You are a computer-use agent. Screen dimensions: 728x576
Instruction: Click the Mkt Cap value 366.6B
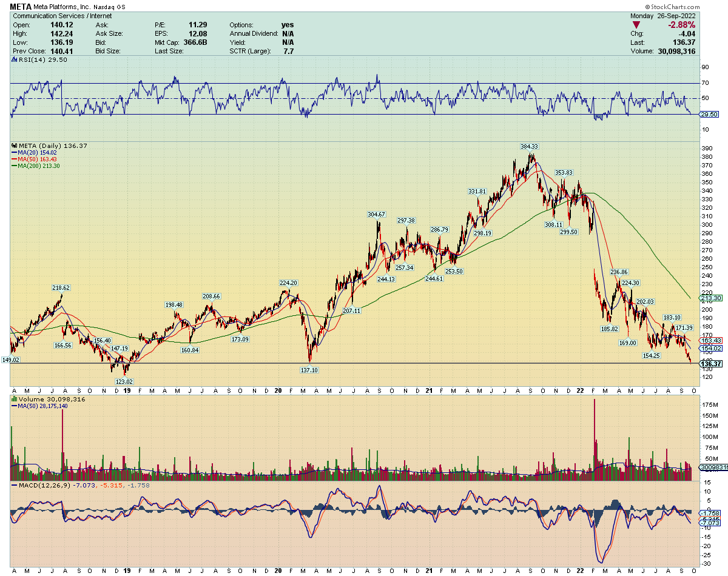[x=195, y=42]
